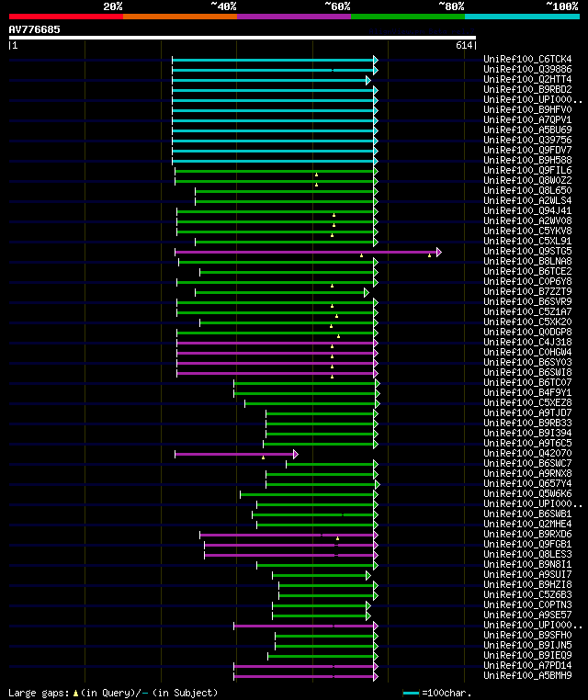Click the cyan ~100% legend segment
Screen dimensions: 588x700
click(522, 17)
